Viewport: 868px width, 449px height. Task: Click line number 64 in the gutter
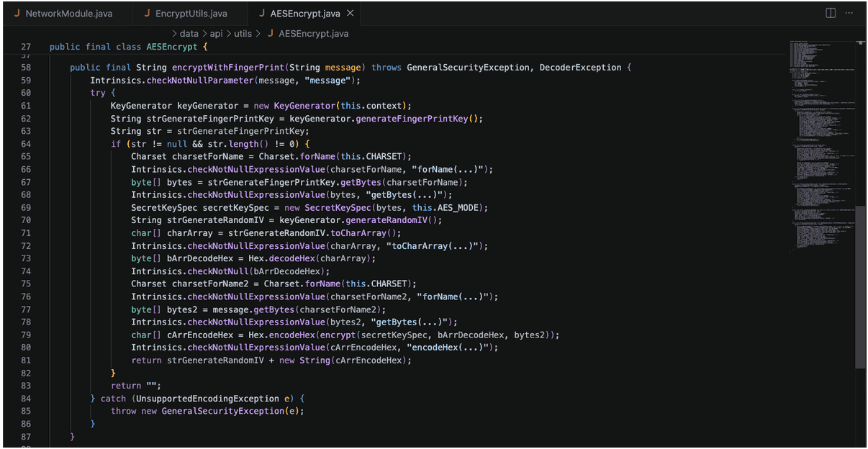(26, 144)
